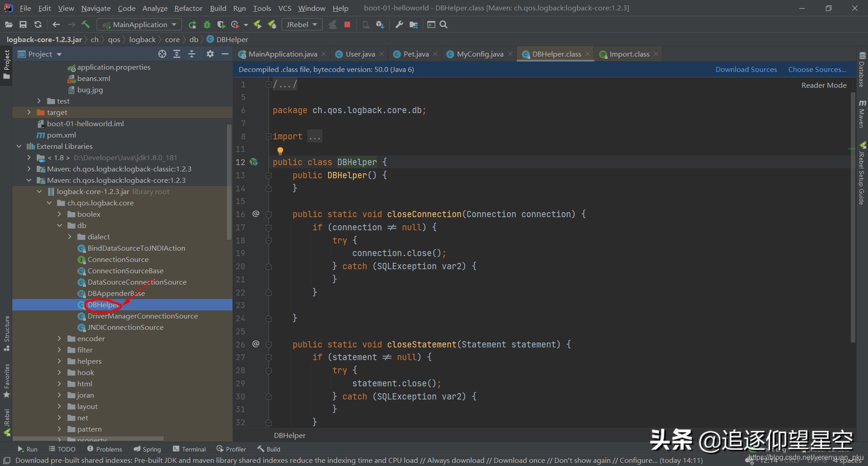Open the VCS menu
868x466 pixels.
point(285,8)
